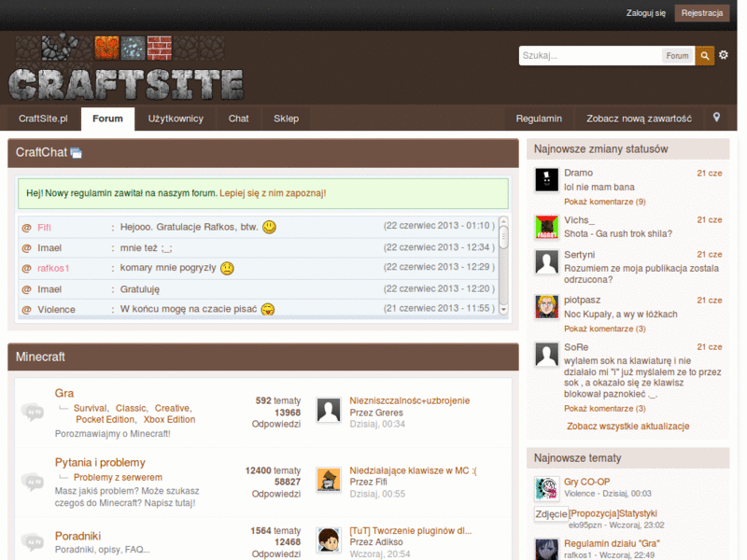Open the Regulamin nav item
The height and width of the screenshot is (560, 747).
click(x=539, y=119)
